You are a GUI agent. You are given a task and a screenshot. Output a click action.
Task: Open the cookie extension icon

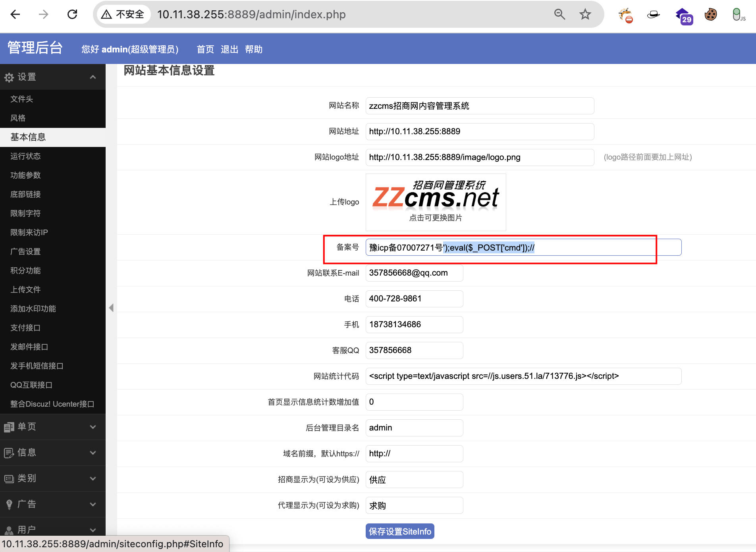(x=710, y=15)
